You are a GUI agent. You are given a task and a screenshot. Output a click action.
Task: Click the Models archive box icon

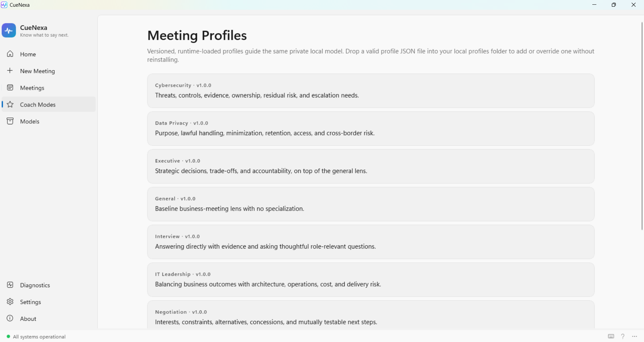[10, 121]
